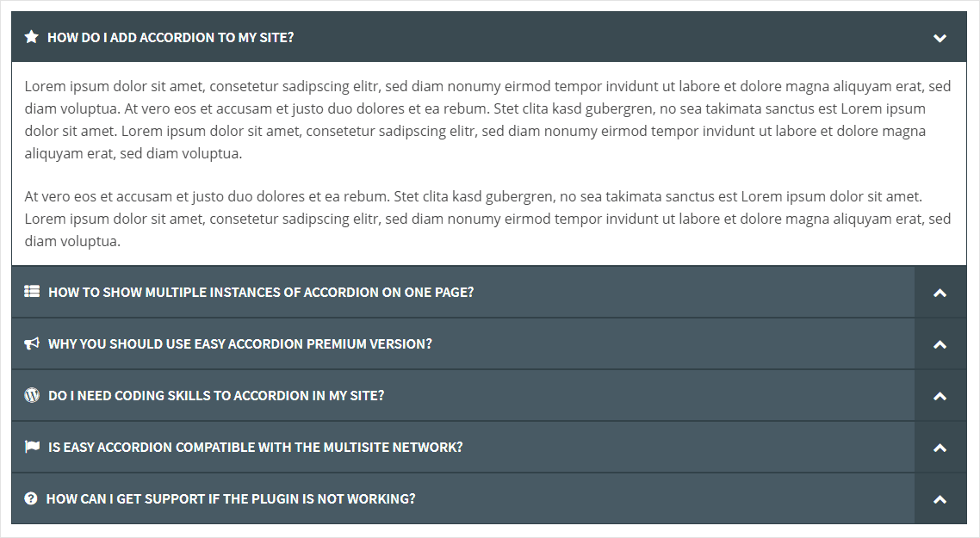980x538 pixels.
Task: Collapse the open section using its down chevron
Action: 940,38
